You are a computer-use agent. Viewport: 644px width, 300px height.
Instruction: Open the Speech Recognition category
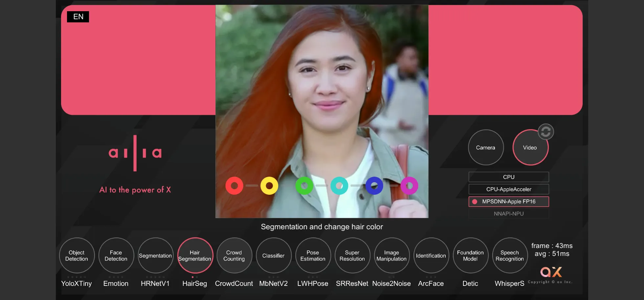[x=510, y=256]
